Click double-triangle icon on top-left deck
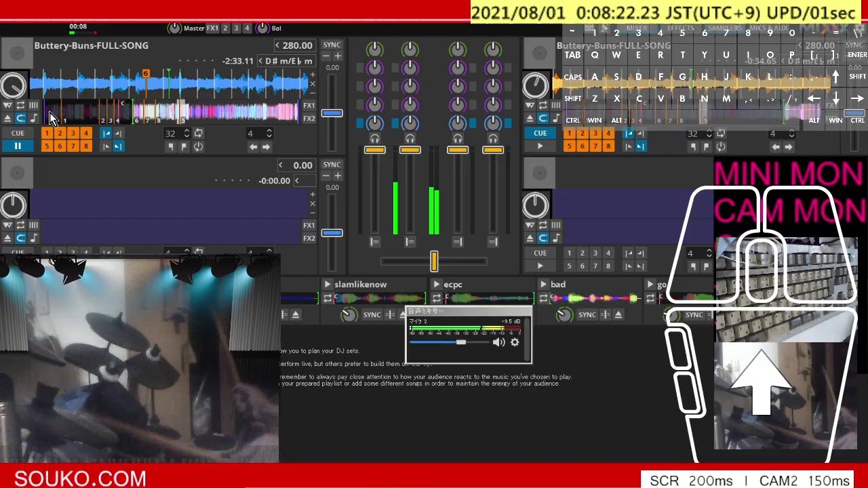868x488 pixels. click(x=7, y=106)
